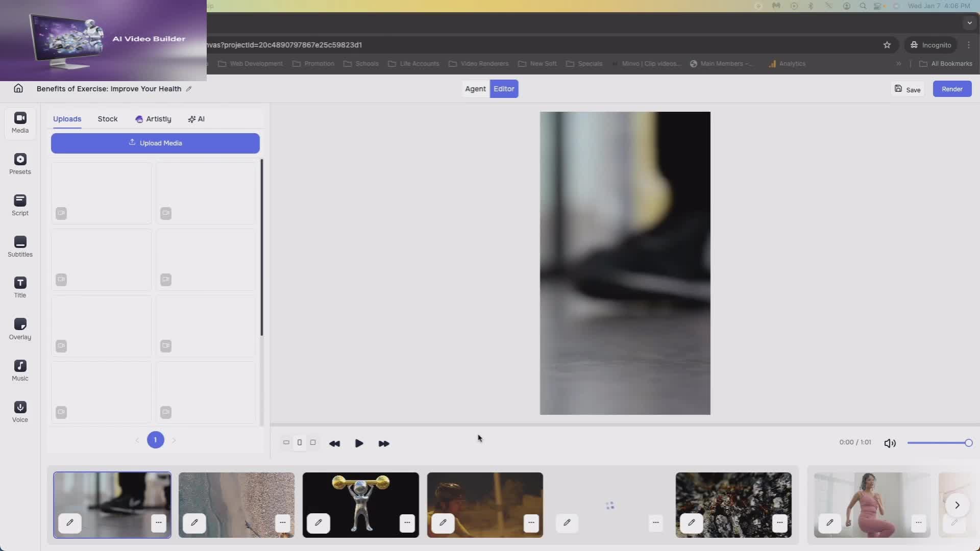
Task: Click the Upload Media button
Action: [155, 143]
